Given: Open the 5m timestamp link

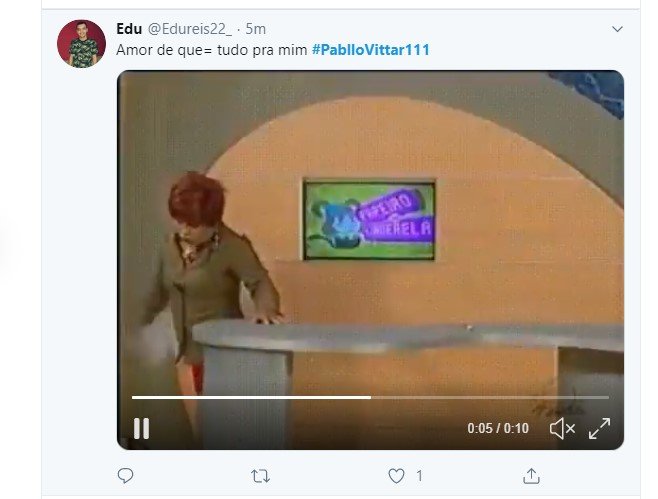Looking at the screenshot, I should point(256,29).
